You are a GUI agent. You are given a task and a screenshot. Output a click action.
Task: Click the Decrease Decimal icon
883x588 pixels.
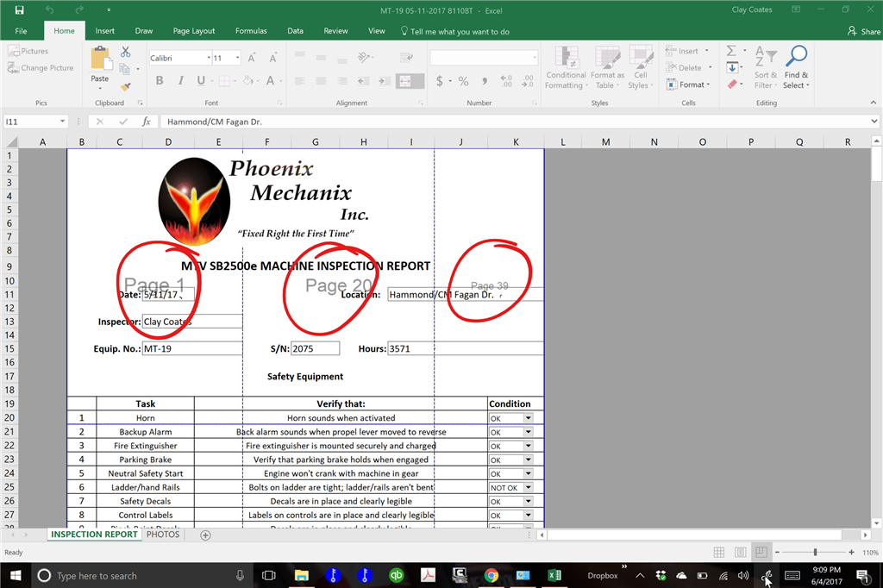[x=528, y=81]
